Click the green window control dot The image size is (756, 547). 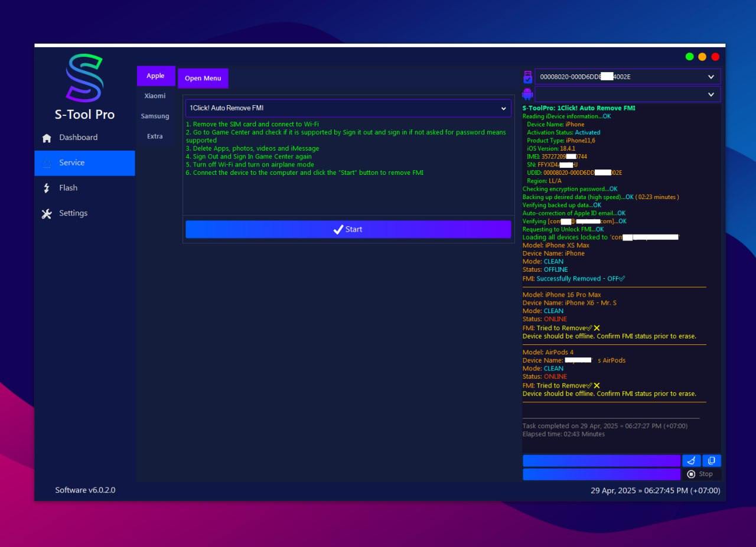[x=689, y=57]
